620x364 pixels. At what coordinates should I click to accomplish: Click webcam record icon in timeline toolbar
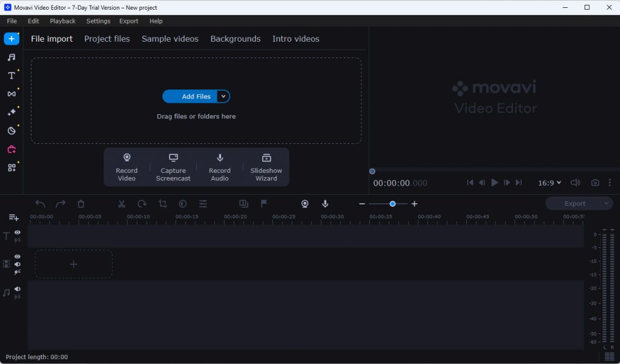point(305,204)
